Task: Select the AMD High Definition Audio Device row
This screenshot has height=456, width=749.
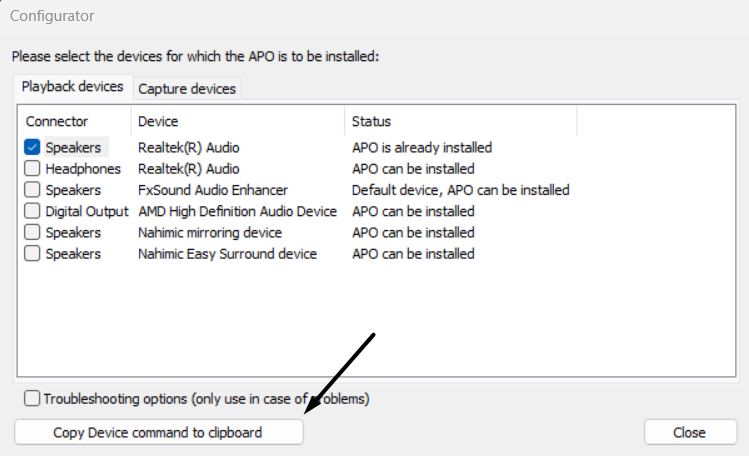Action: (237, 211)
